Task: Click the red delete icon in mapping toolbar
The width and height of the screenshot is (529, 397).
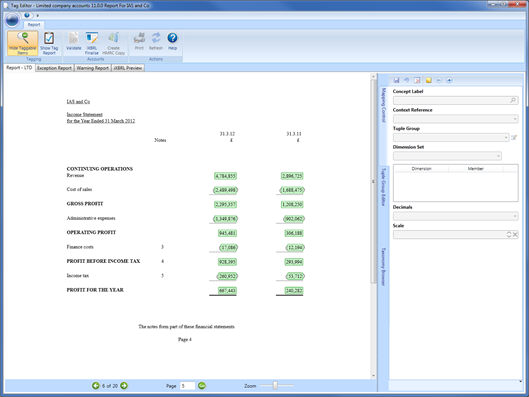Action: point(417,80)
